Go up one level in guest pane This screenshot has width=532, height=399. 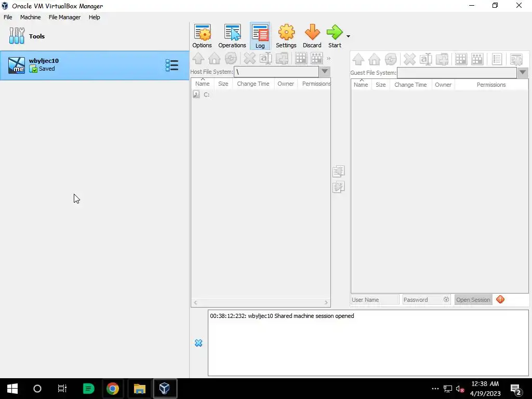pyautogui.click(x=358, y=59)
